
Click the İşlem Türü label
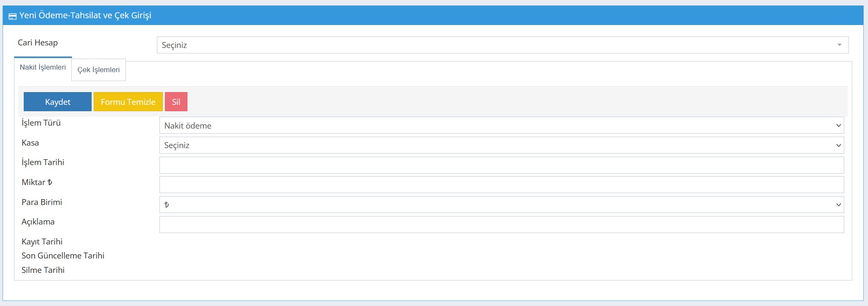pyautogui.click(x=41, y=123)
